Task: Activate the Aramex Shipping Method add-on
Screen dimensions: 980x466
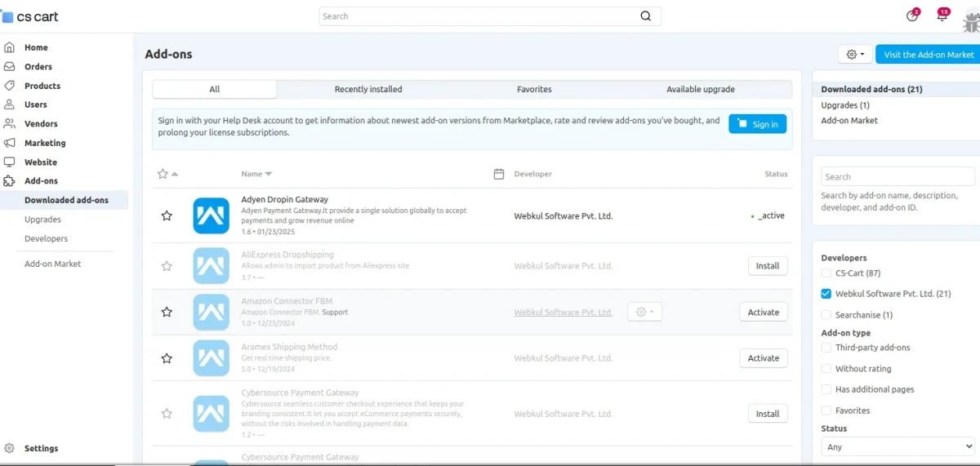Action: [x=764, y=358]
